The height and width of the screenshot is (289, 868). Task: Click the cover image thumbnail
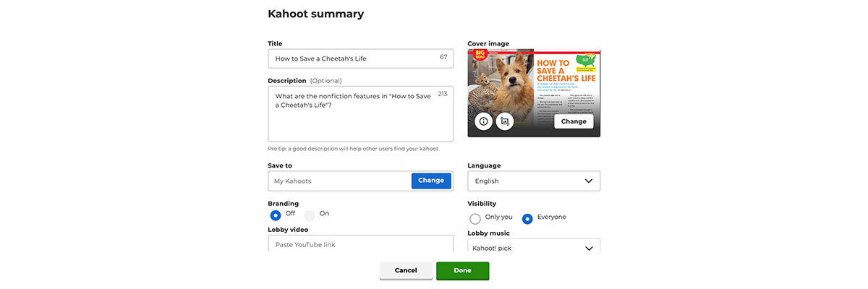(x=534, y=92)
